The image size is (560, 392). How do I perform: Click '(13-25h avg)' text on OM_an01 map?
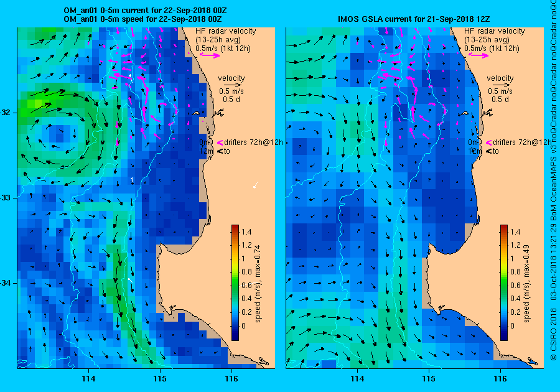(x=218, y=40)
